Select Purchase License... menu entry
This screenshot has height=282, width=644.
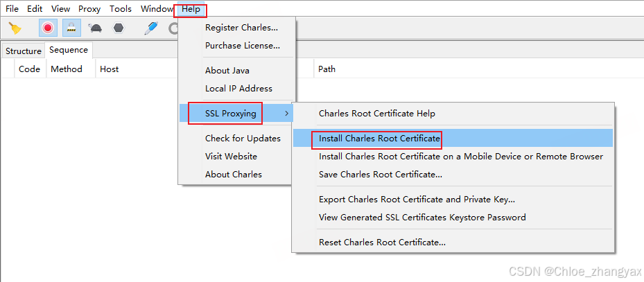(236, 46)
